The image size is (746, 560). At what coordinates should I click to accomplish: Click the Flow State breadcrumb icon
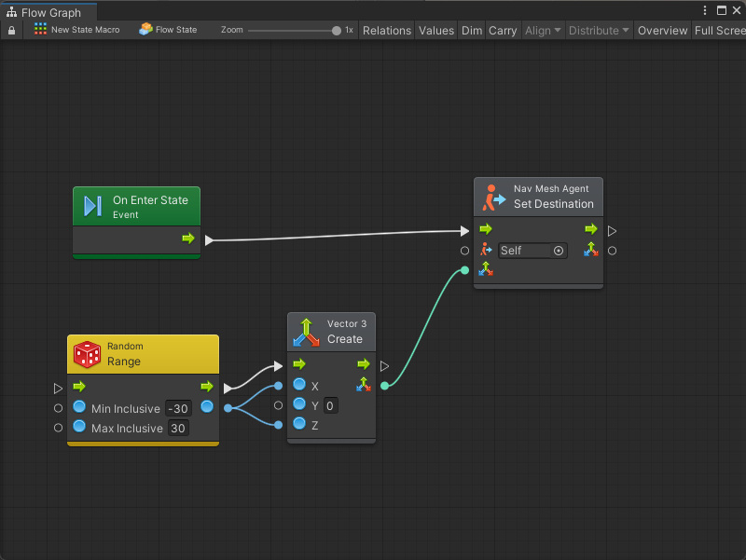pyautogui.click(x=145, y=30)
